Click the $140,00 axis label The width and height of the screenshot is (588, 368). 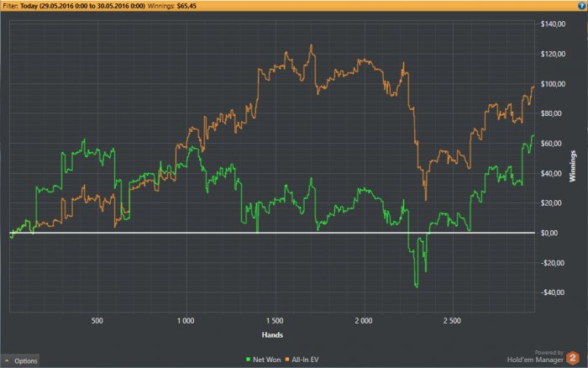[x=553, y=24]
